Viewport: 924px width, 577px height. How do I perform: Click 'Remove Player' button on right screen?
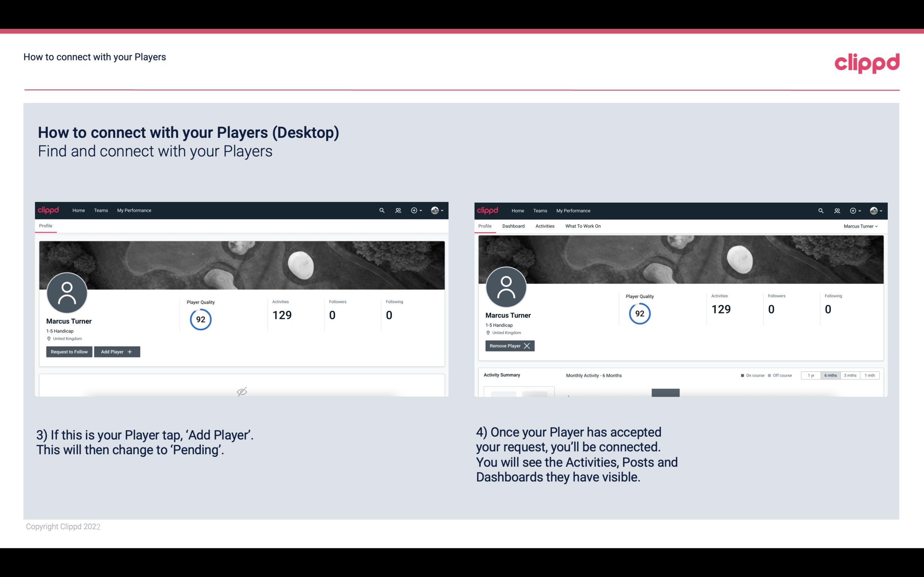pos(509,346)
